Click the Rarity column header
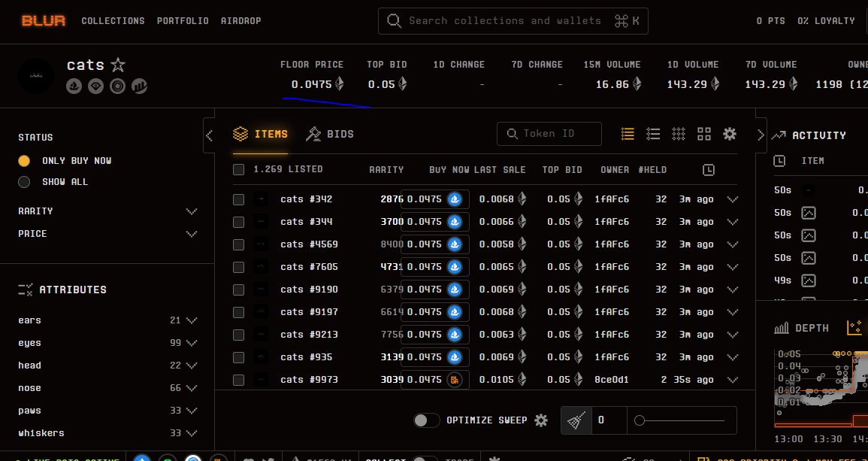This screenshot has height=461, width=868. [386, 169]
